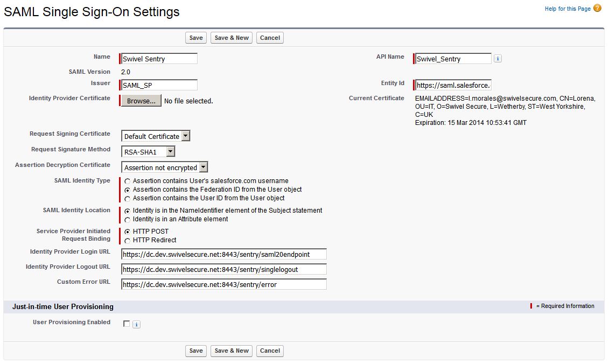
Task: Click the bottom Cancel button
Action: pyautogui.click(x=270, y=351)
